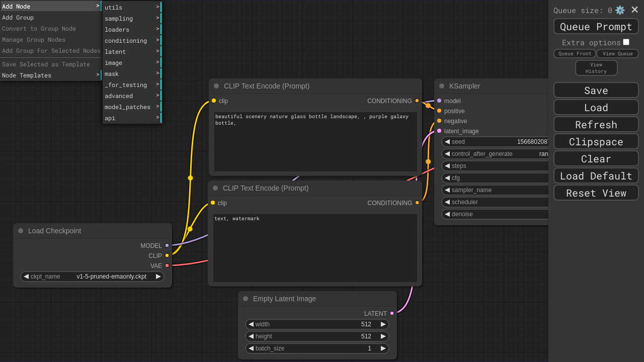Click the Empty Latent Image collapse dot
This screenshot has width=644, height=362.
pyautogui.click(x=246, y=299)
